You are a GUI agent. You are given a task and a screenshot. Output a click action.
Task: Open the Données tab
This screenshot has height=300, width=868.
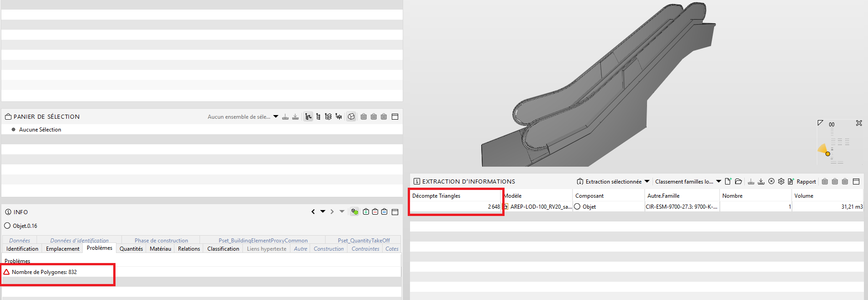pyautogui.click(x=20, y=240)
